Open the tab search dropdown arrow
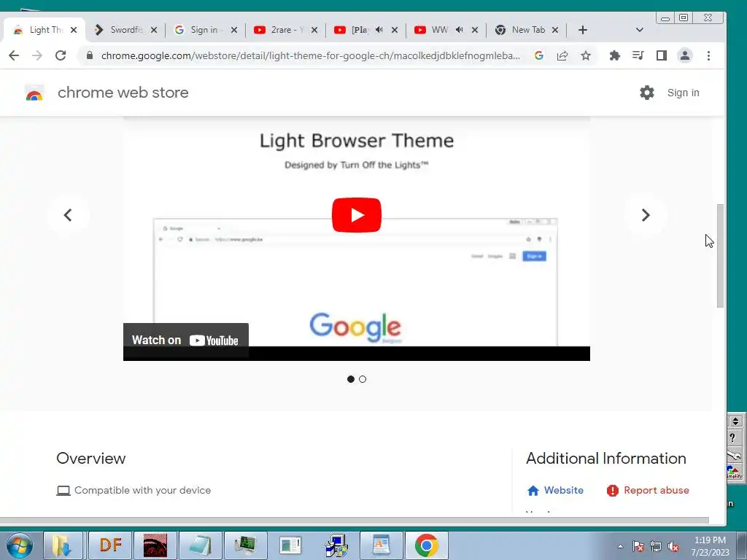 [x=639, y=30]
